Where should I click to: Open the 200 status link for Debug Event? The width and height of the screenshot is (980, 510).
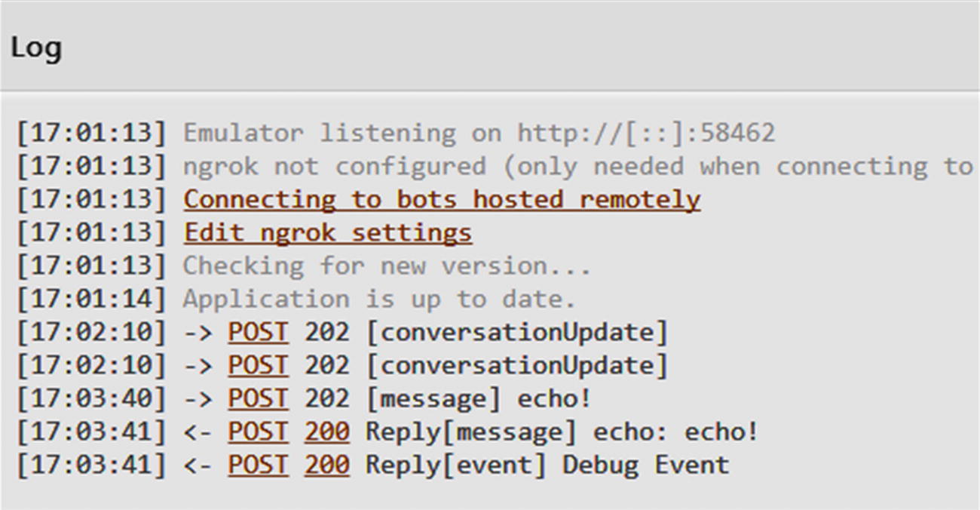pyautogui.click(x=326, y=465)
